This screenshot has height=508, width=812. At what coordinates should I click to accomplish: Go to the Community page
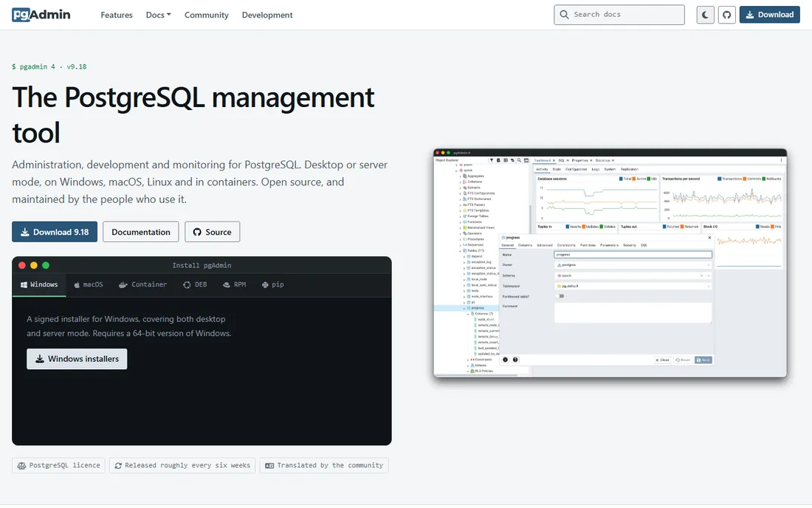pyautogui.click(x=206, y=15)
